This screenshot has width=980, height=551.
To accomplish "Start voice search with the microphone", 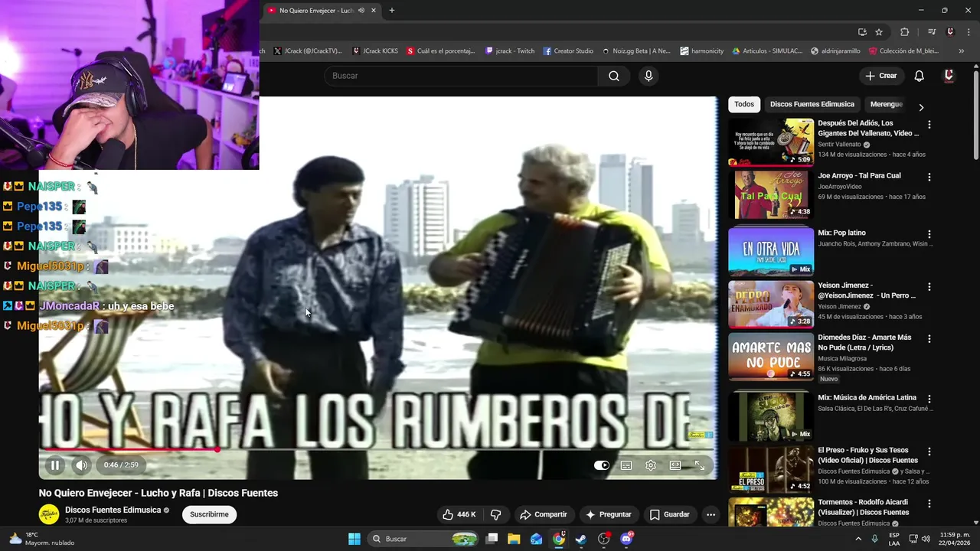I will pyautogui.click(x=648, y=76).
